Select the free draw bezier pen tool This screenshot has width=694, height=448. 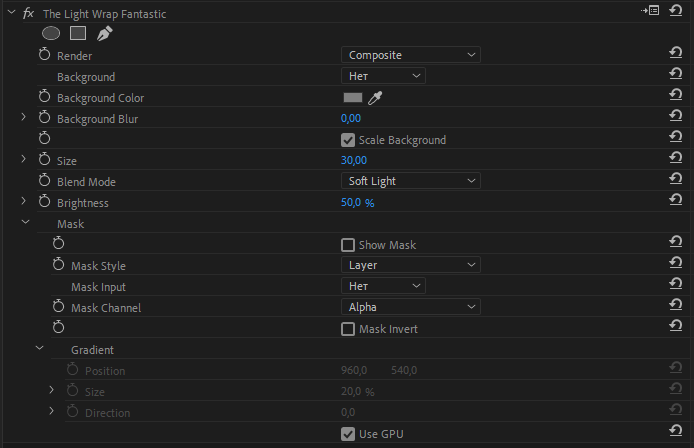click(104, 34)
